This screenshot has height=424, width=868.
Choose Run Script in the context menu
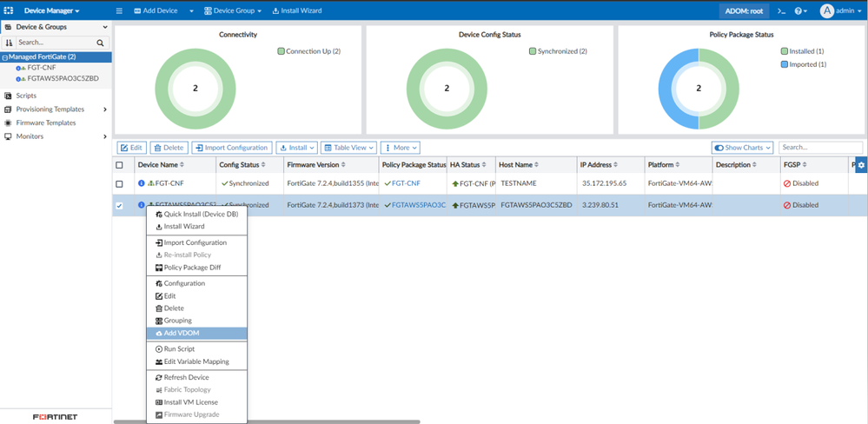coord(179,349)
